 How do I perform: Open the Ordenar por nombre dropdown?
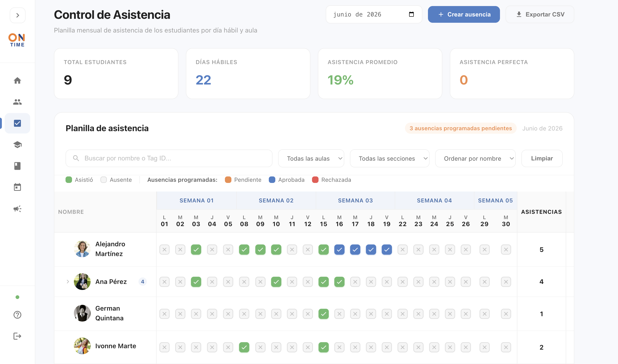coord(475,159)
